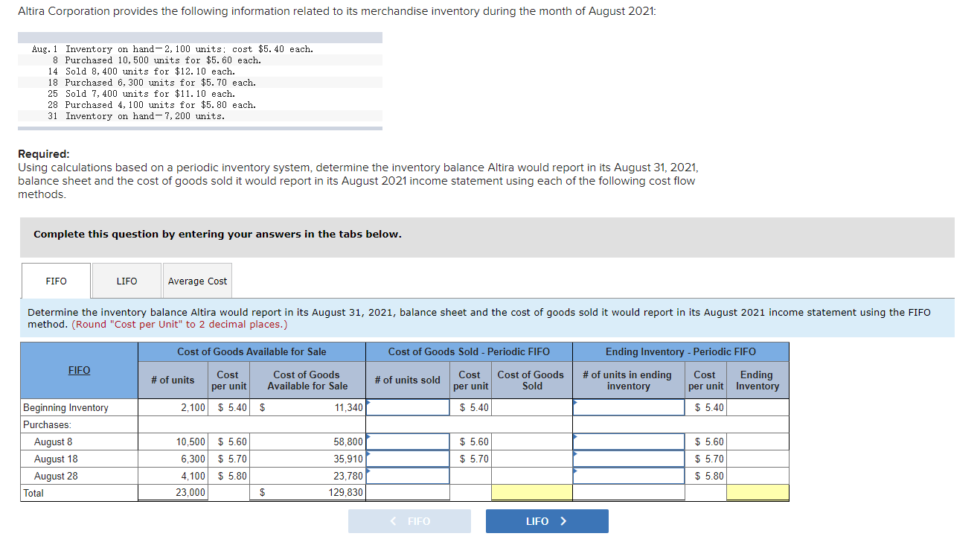Viewport: 980px width, 548px height.
Task: Open the Average Cost tab
Action: [x=197, y=281]
